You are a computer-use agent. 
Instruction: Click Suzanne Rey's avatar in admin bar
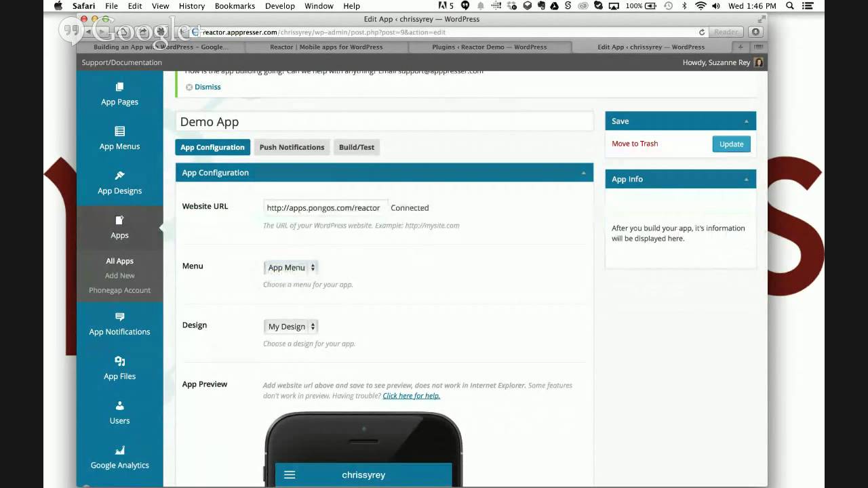pos(758,62)
